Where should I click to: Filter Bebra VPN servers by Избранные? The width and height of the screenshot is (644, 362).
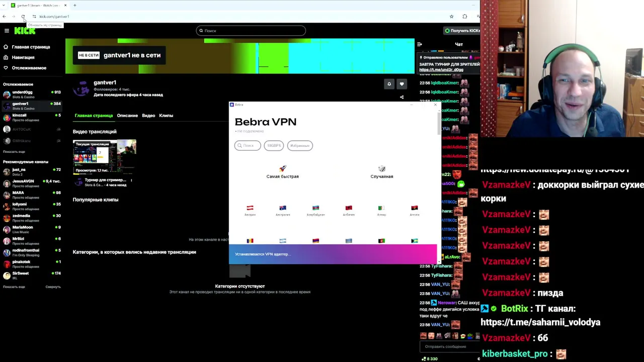tap(300, 146)
